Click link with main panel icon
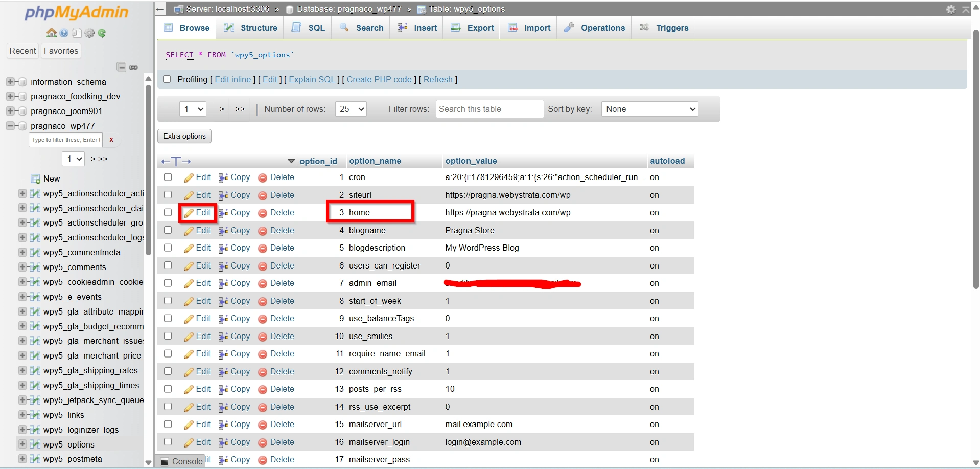 [133, 68]
